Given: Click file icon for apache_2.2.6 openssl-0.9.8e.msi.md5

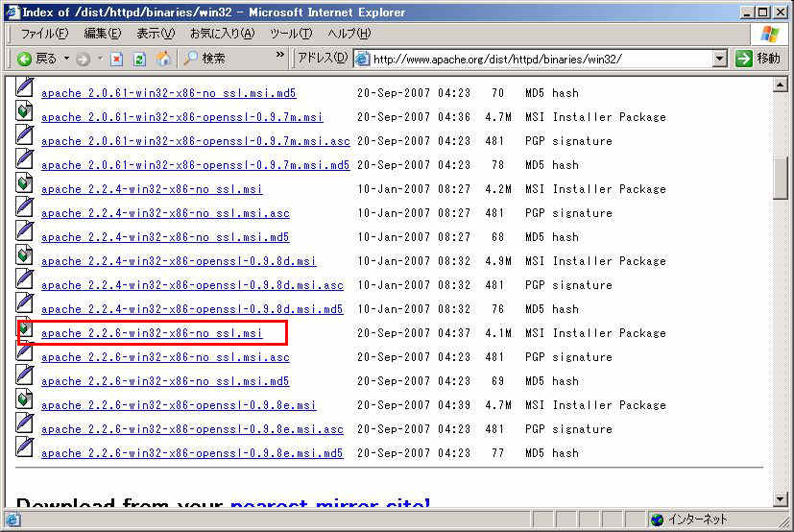Looking at the screenshot, I should tap(24, 447).
